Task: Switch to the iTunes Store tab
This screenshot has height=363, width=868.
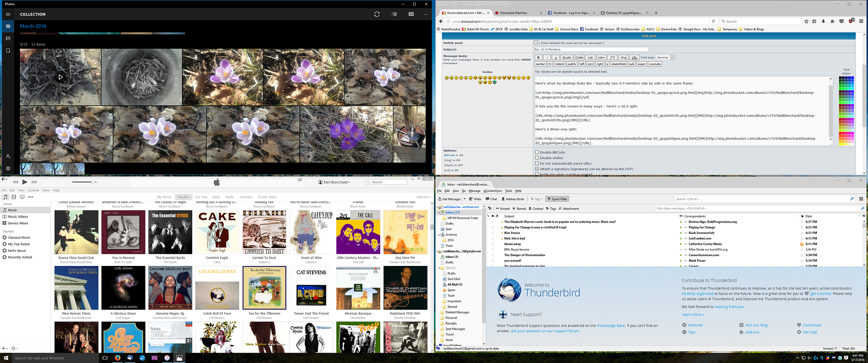Action: (x=267, y=197)
